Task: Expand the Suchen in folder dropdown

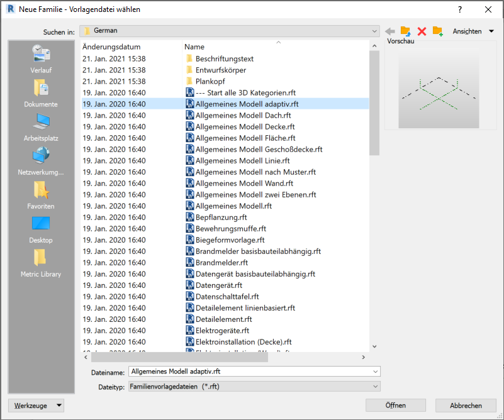Action: [375, 31]
